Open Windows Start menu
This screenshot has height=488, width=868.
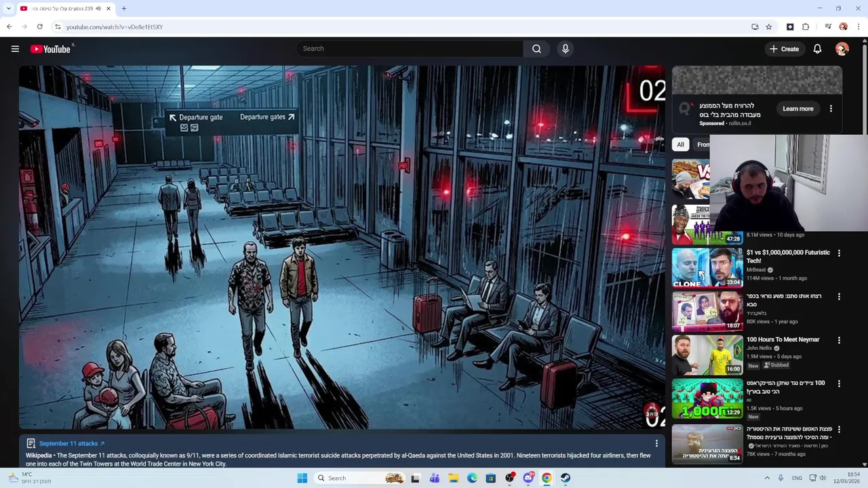(x=302, y=478)
